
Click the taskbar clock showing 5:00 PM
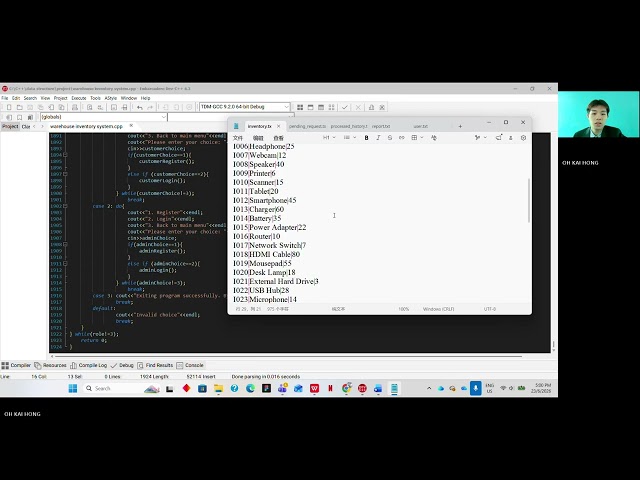(x=541, y=388)
